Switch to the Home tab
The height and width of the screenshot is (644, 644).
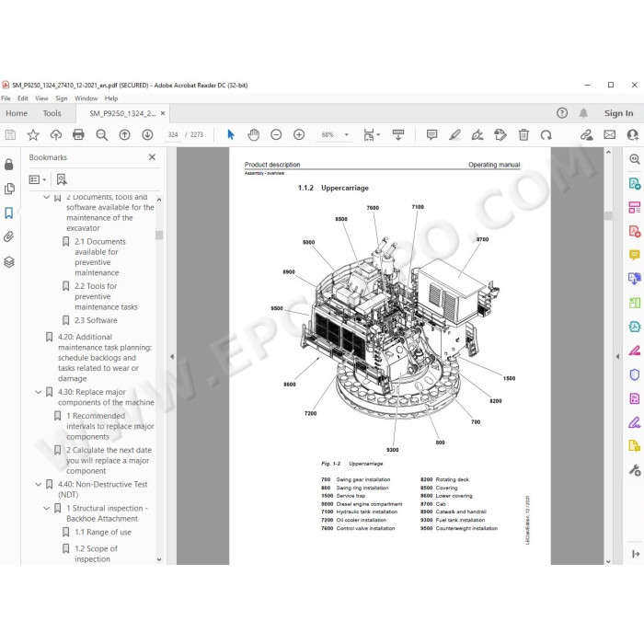click(x=17, y=113)
